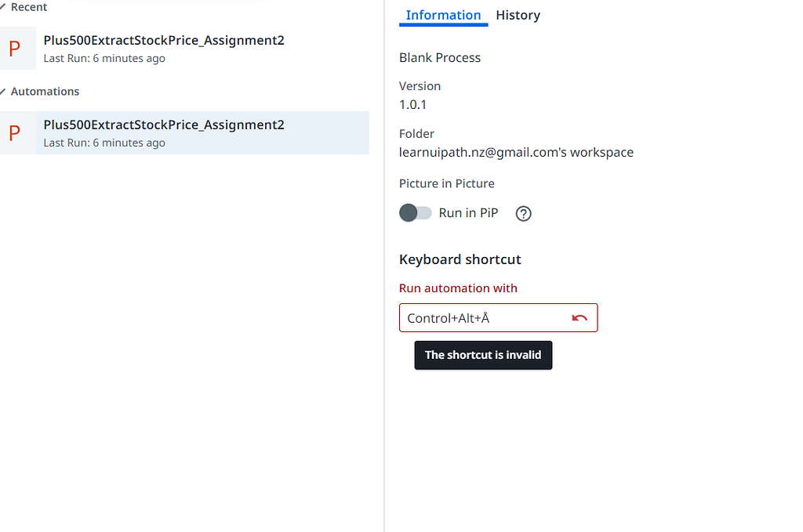The width and height of the screenshot is (803, 532).
Task: Select Plus500ExtractStockPrice_Assignment2 title under Recent
Action: pos(164,40)
